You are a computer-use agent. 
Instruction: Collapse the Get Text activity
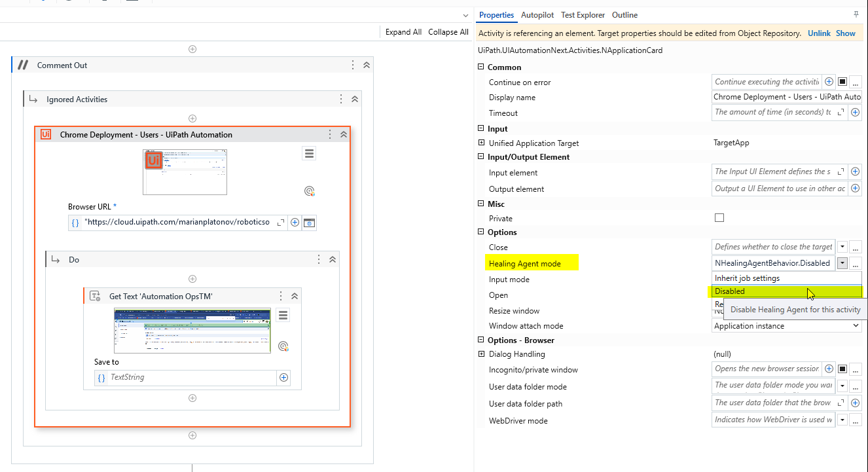295,296
